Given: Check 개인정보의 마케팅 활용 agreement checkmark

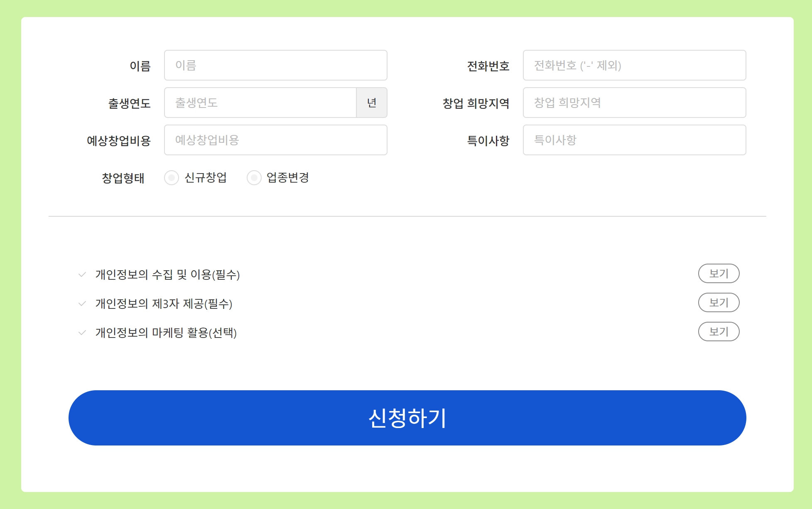Looking at the screenshot, I should pos(82,333).
